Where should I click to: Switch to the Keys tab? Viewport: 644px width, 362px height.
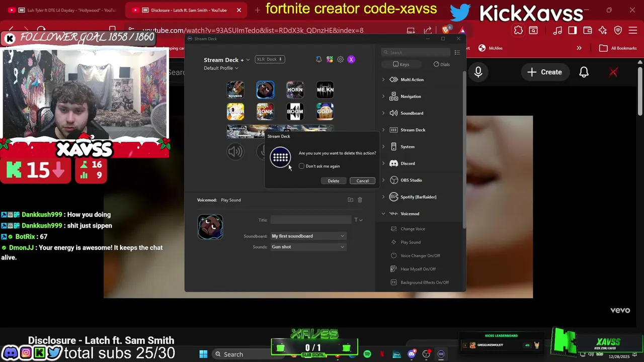pyautogui.click(x=401, y=64)
